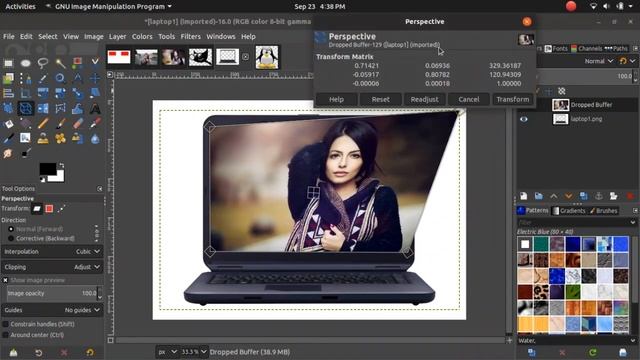
Task: Select the Cage Transform tool
Action: tap(60, 109)
